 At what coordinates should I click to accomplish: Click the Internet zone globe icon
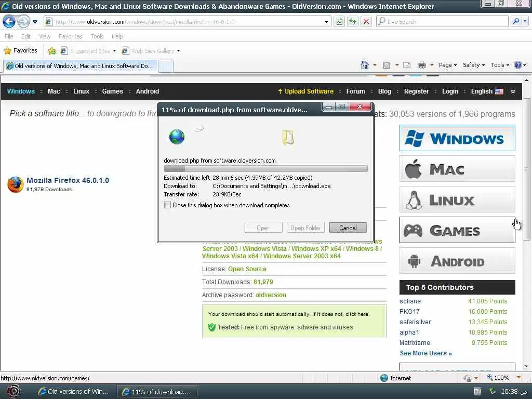(x=384, y=378)
